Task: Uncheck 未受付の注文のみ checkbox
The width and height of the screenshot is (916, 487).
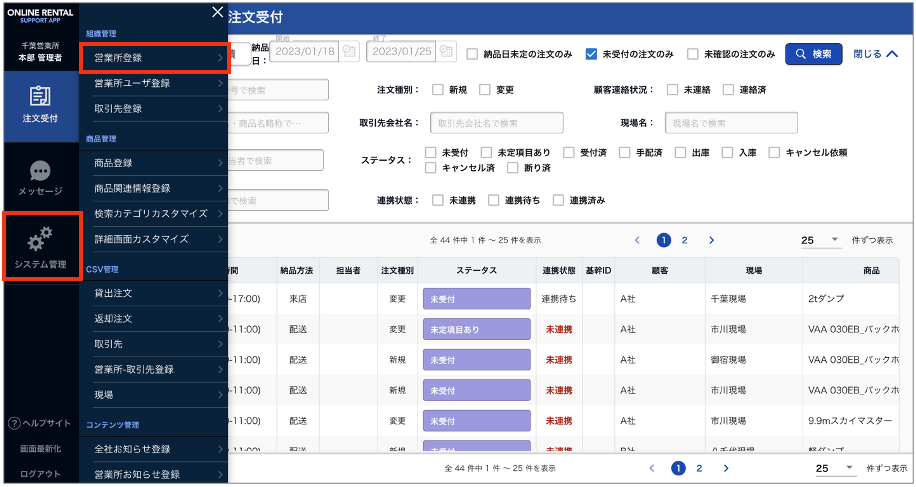Action: click(592, 54)
